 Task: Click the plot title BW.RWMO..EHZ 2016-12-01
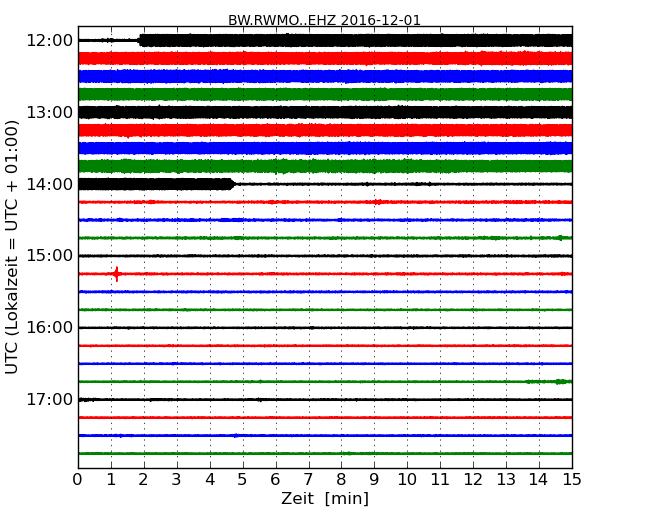tap(324, 20)
